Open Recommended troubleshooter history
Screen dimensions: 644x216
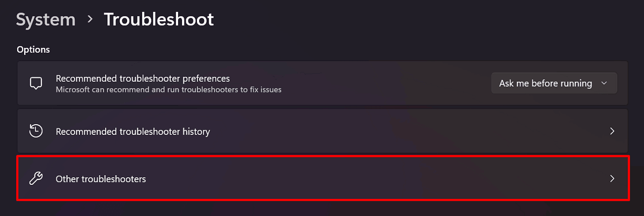[323, 131]
